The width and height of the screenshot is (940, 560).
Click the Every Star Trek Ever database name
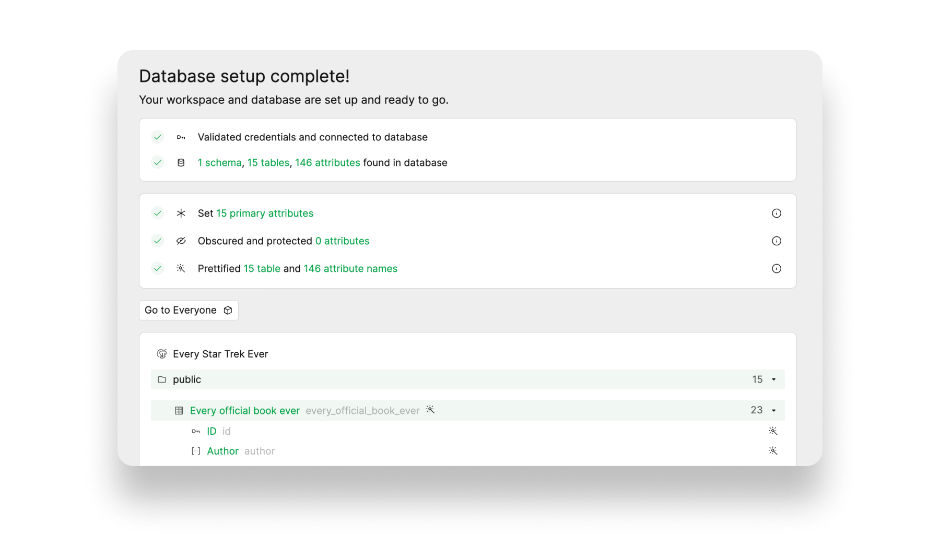pyautogui.click(x=220, y=353)
